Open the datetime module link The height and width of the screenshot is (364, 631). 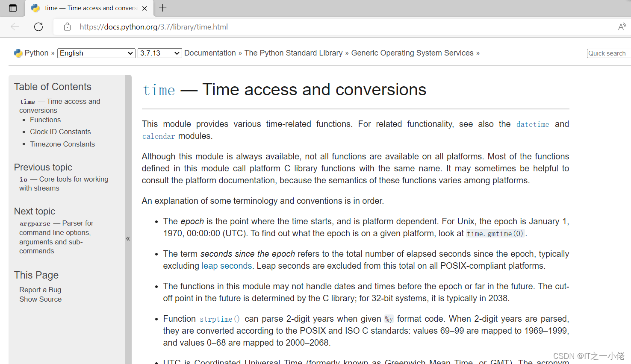(533, 124)
